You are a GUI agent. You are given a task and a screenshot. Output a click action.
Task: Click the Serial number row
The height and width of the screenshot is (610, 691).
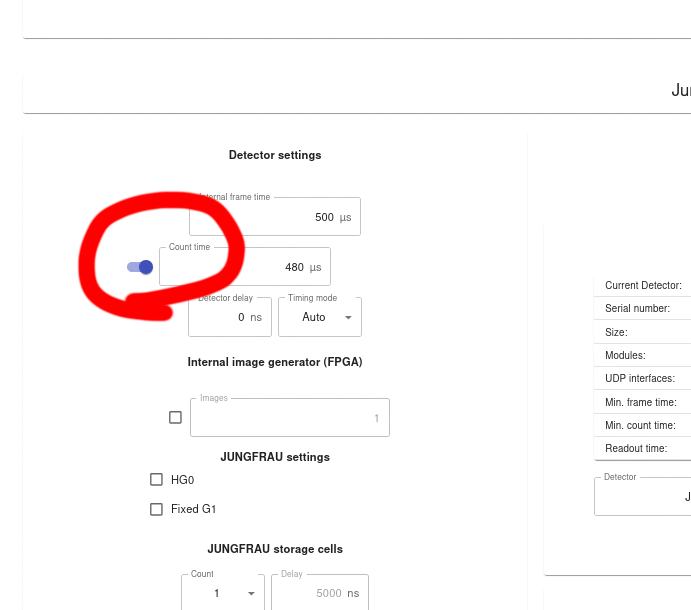coord(638,309)
